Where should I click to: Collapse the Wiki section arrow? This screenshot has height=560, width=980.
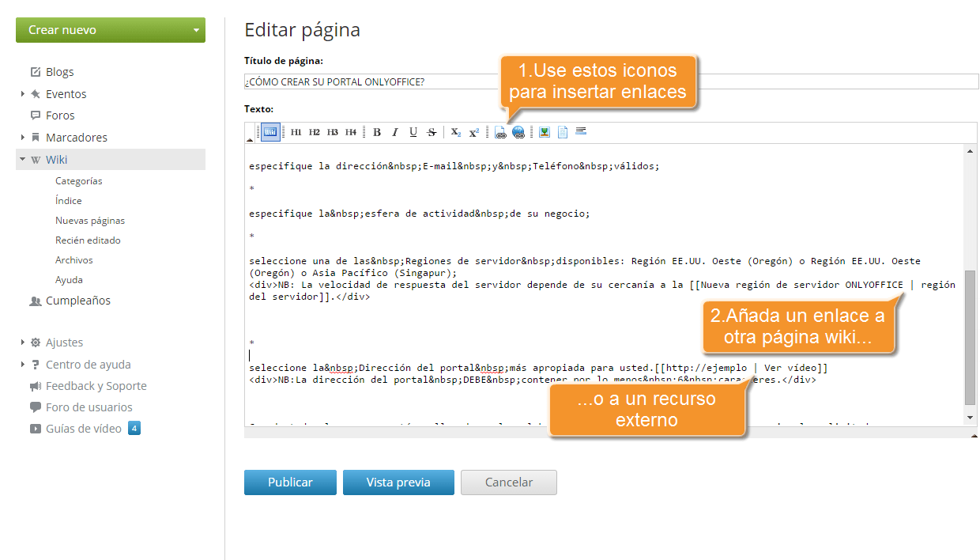pyautogui.click(x=23, y=159)
